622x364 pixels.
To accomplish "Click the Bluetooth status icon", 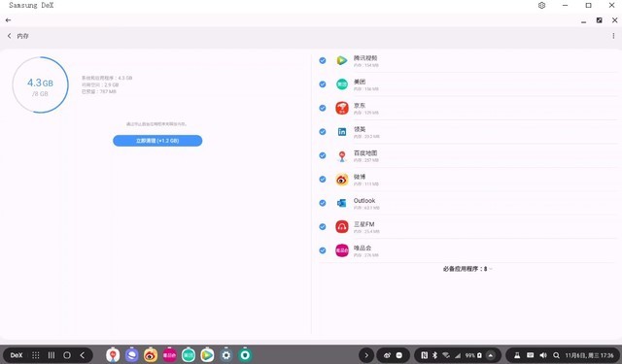I will point(434,355).
